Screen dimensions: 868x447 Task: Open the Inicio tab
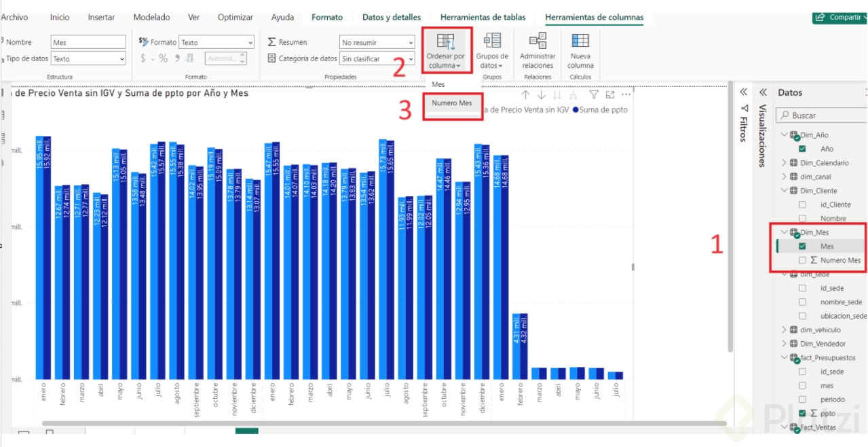pos(60,17)
